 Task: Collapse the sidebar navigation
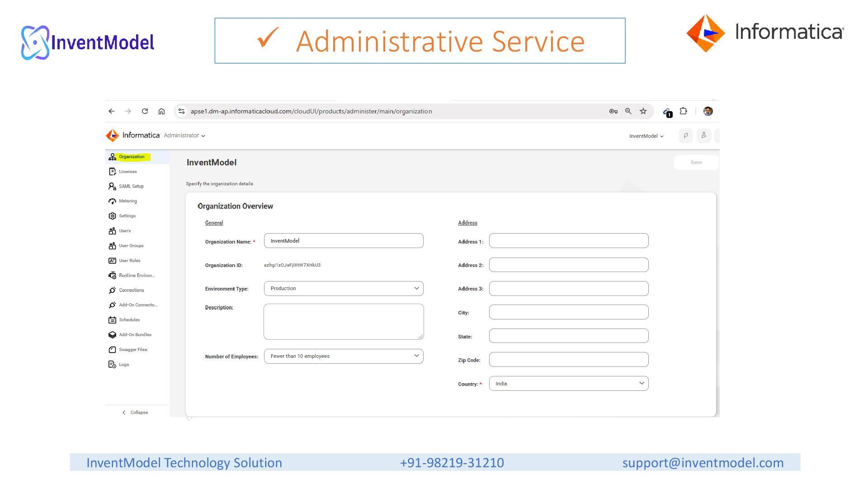tap(135, 412)
